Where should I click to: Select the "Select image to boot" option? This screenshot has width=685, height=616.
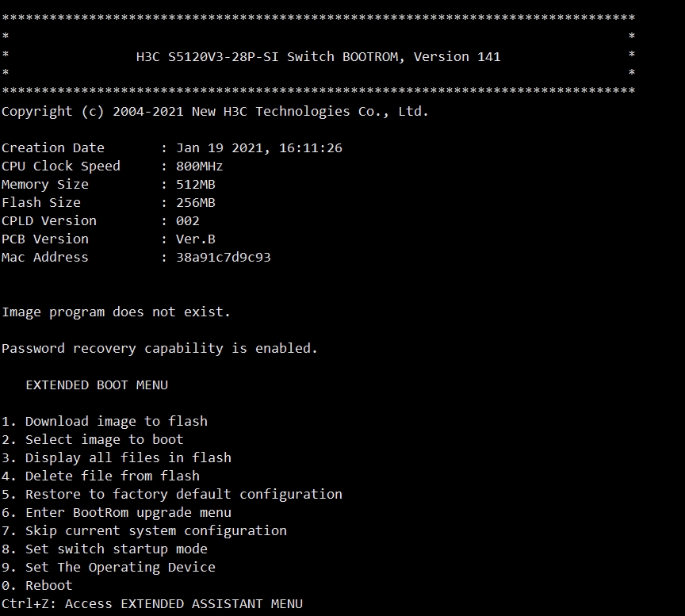tap(93, 439)
